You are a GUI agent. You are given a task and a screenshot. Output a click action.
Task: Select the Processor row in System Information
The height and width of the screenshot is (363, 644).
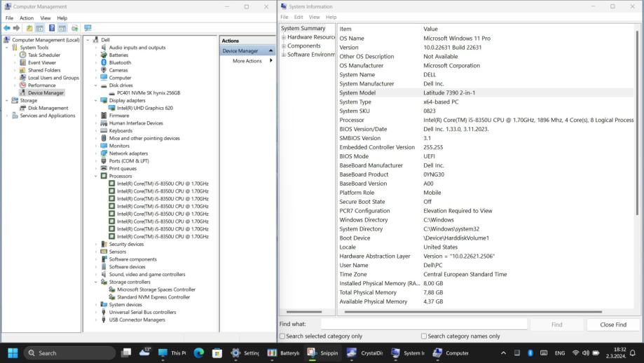click(486, 120)
